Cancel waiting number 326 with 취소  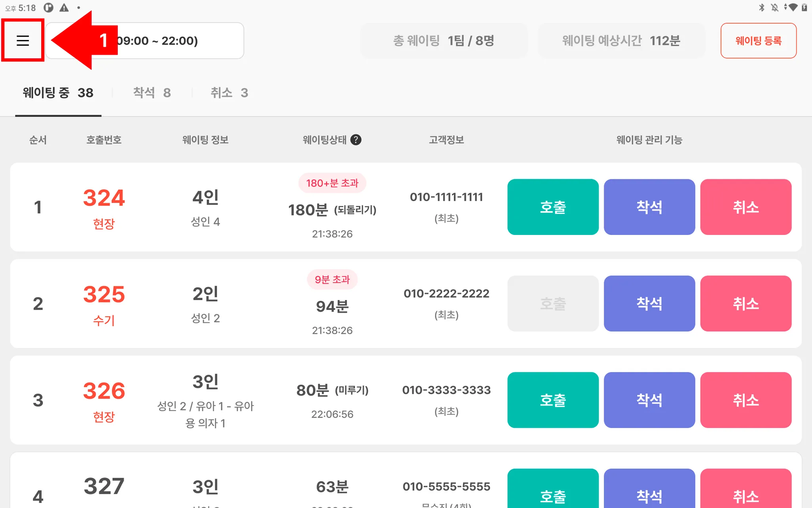tap(745, 400)
